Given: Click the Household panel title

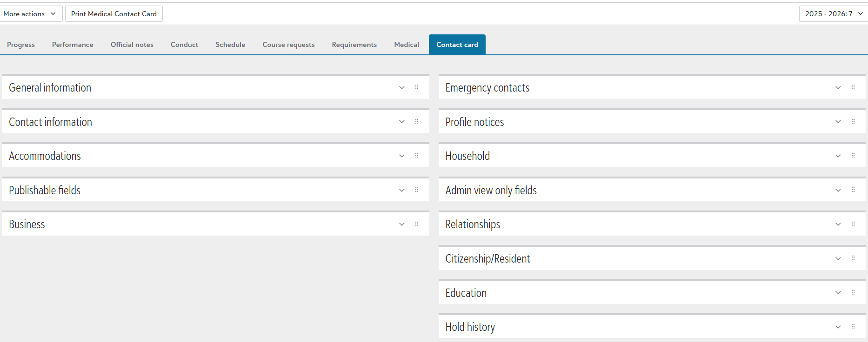Looking at the screenshot, I should click(467, 156).
